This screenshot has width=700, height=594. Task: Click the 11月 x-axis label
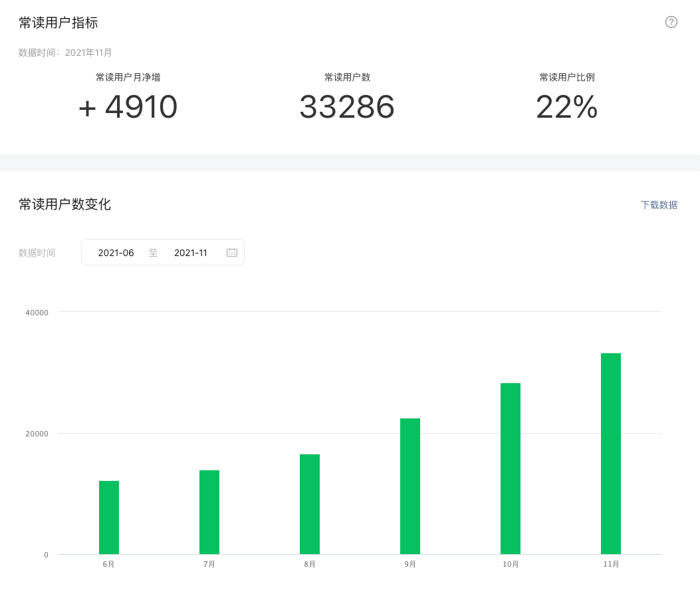pos(611,564)
